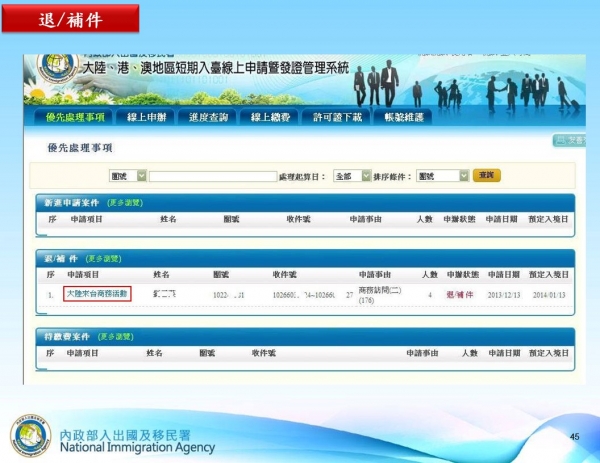
Task: Open the 大陸來台商務活動 application link
Action: click(98, 294)
